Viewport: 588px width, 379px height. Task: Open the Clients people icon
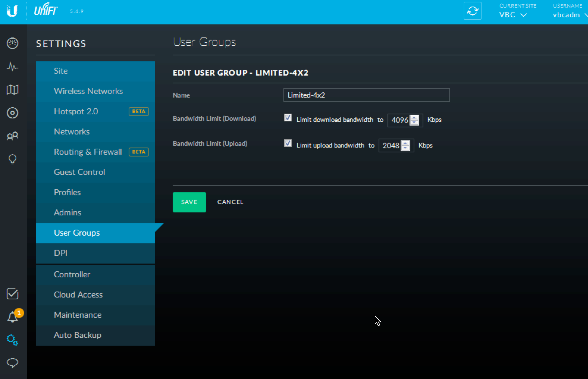[x=12, y=136]
